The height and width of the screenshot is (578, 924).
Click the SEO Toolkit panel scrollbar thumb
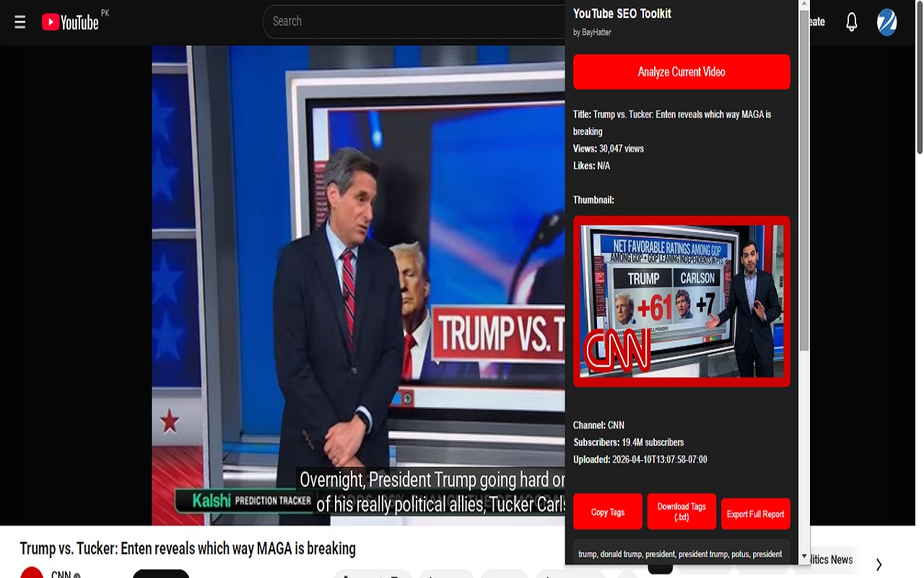[804, 181]
